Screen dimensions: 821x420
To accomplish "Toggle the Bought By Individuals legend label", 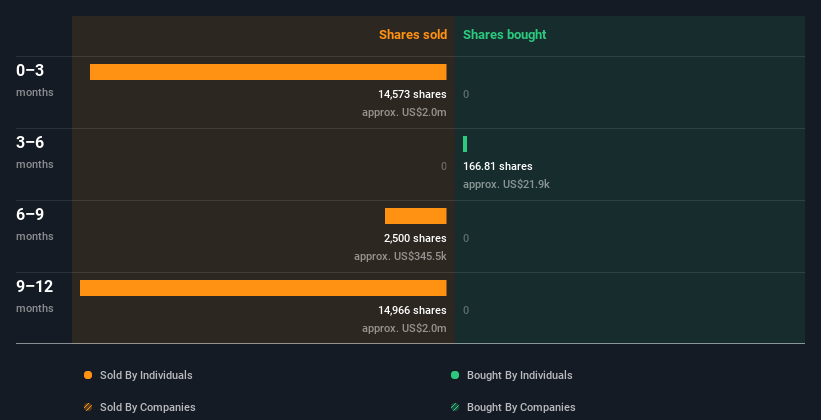I will (x=519, y=375).
